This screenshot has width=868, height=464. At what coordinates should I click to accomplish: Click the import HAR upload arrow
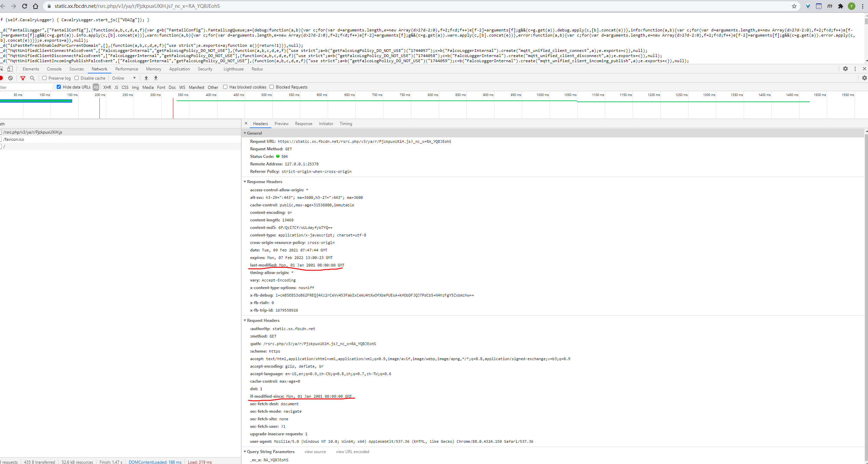click(x=146, y=78)
